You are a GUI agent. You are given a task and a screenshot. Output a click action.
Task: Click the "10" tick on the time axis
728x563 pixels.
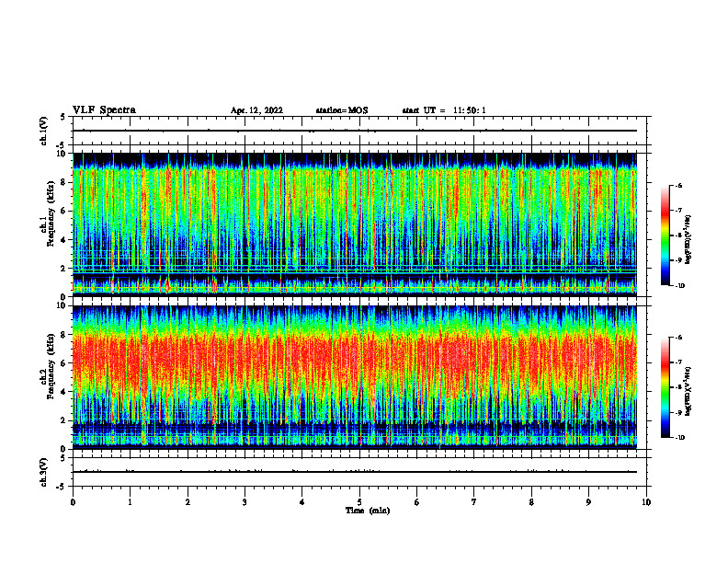point(646,502)
